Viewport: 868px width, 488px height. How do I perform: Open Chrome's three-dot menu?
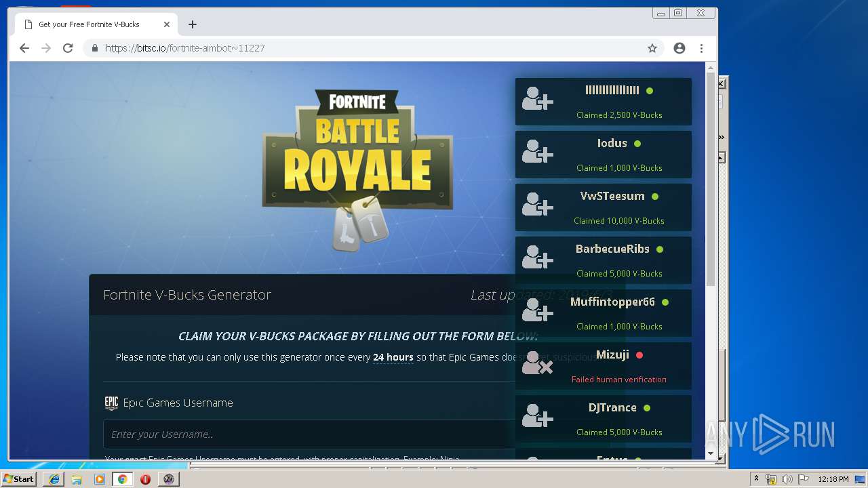coord(701,48)
